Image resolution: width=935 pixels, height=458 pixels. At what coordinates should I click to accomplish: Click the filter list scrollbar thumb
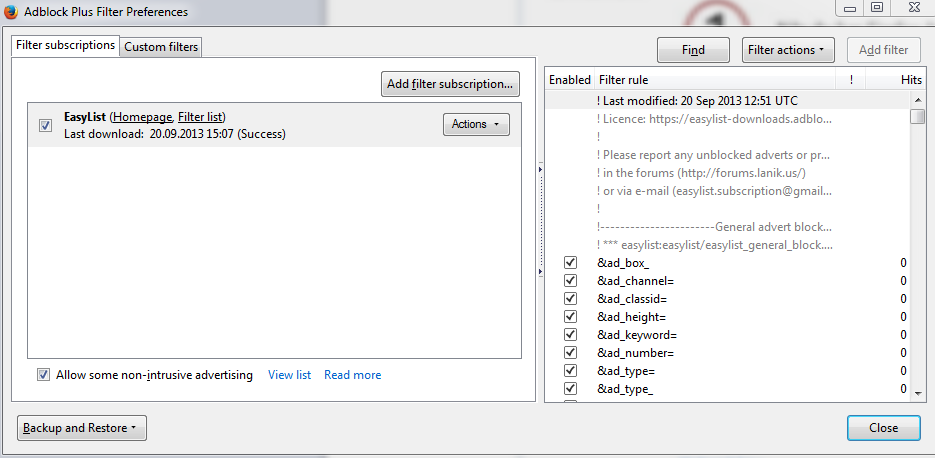click(918, 116)
